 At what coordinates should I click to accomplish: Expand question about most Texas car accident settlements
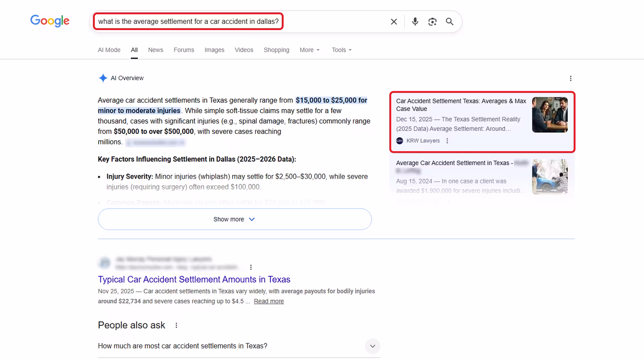coord(239,346)
